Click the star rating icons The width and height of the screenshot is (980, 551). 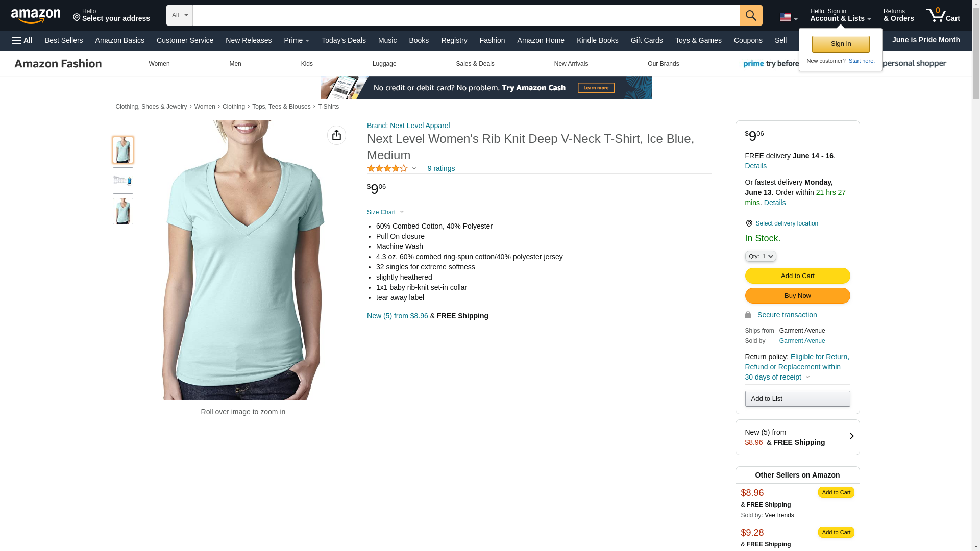387,168
